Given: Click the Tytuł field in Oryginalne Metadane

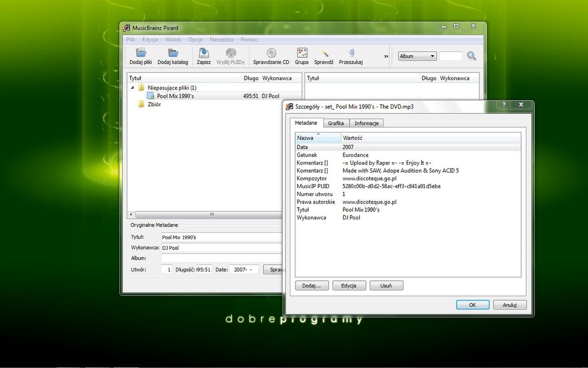Looking at the screenshot, I should pos(222,237).
